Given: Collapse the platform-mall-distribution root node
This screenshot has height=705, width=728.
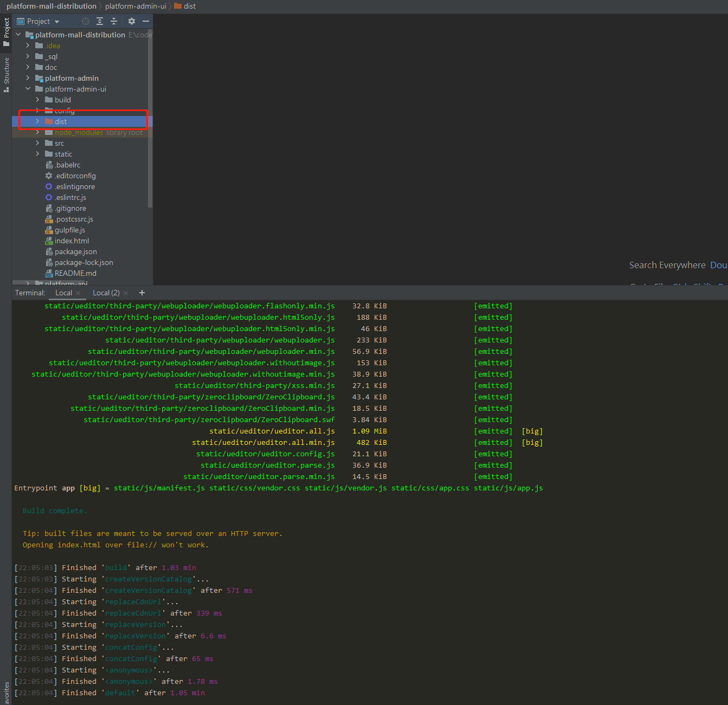Looking at the screenshot, I should (x=18, y=35).
